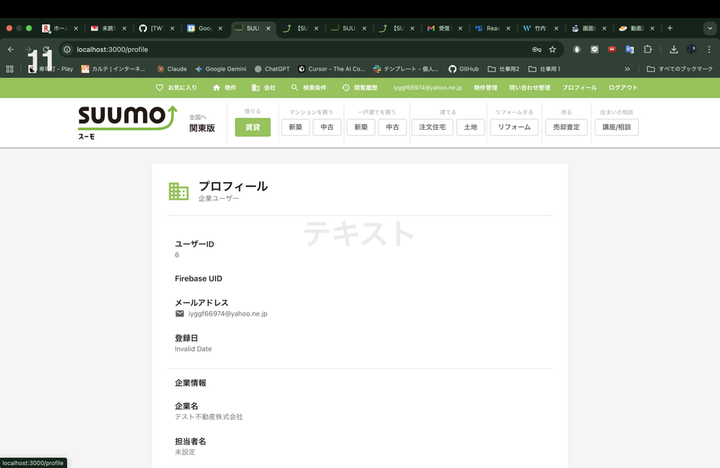Open the apps grid icon in bookmarks bar
The width and height of the screenshot is (720, 468).
pyautogui.click(x=10, y=69)
